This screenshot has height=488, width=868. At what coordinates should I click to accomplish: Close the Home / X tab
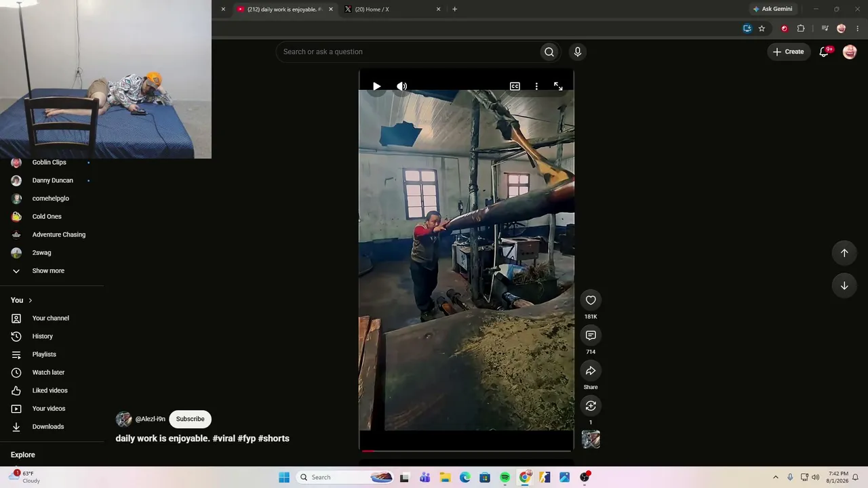438,9
